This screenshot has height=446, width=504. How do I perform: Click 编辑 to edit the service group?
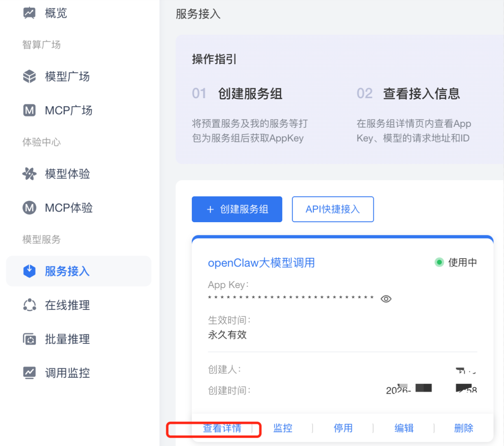click(404, 428)
